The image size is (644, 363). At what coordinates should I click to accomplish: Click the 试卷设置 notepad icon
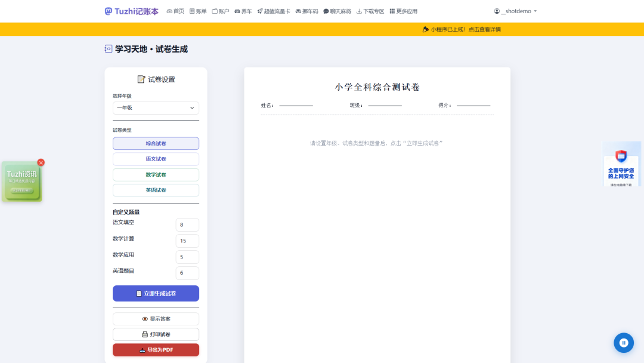point(141,79)
